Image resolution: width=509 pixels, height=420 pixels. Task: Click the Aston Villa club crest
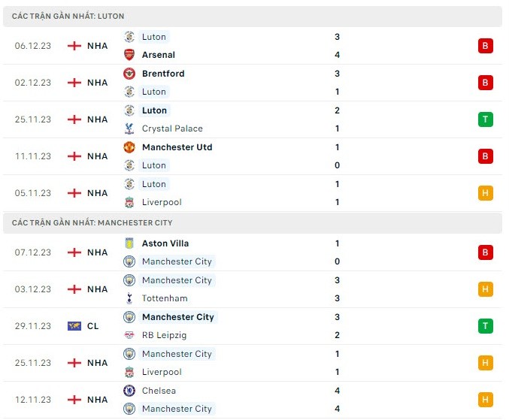(129, 243)
